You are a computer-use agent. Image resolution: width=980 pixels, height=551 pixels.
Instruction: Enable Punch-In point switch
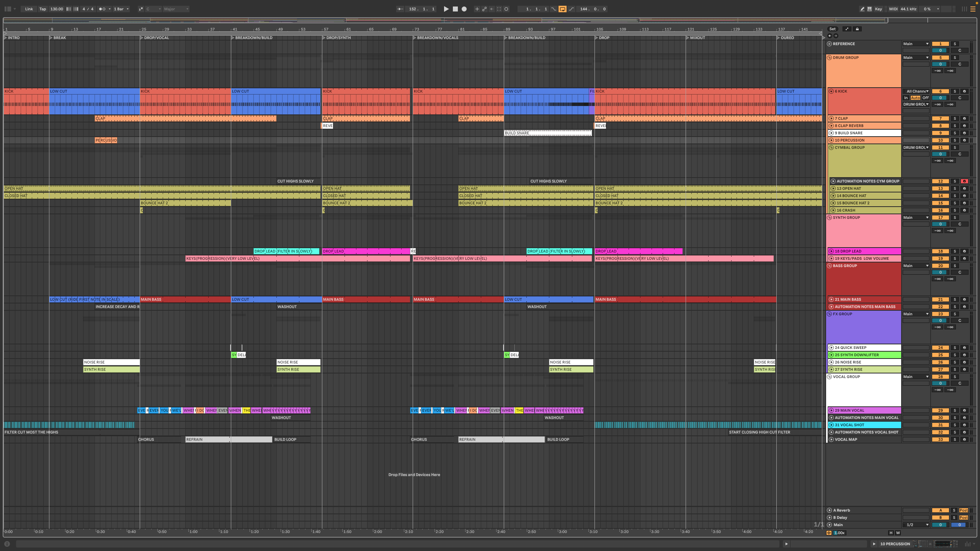click(554, 9)
